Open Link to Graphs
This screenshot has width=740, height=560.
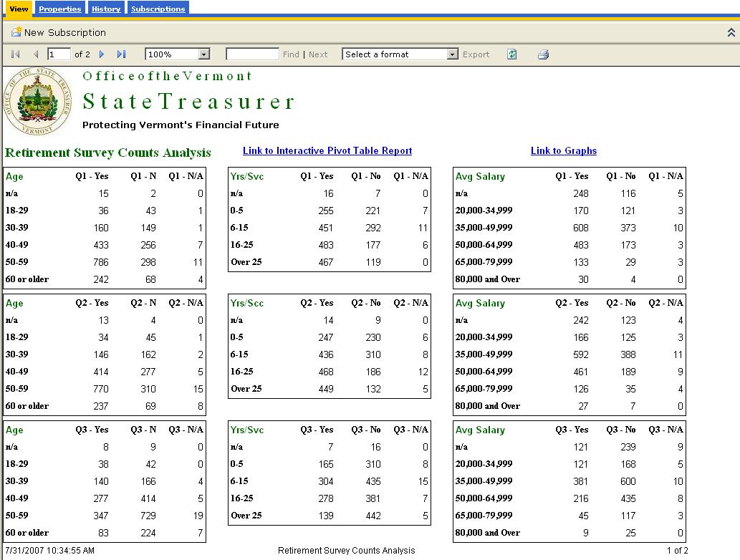(564, 150)
